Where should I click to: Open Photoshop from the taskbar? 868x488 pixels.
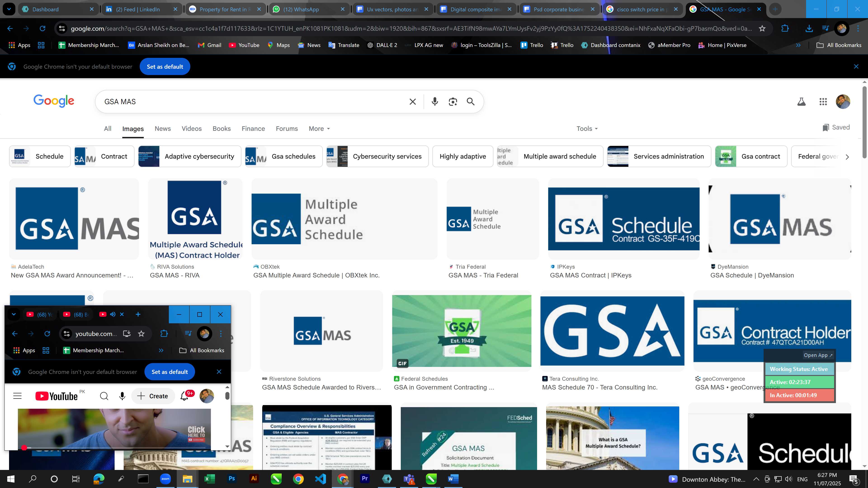231,479
